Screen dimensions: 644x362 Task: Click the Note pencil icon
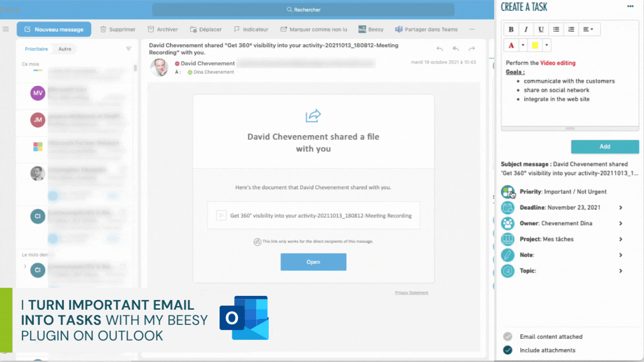coord(508,255)
